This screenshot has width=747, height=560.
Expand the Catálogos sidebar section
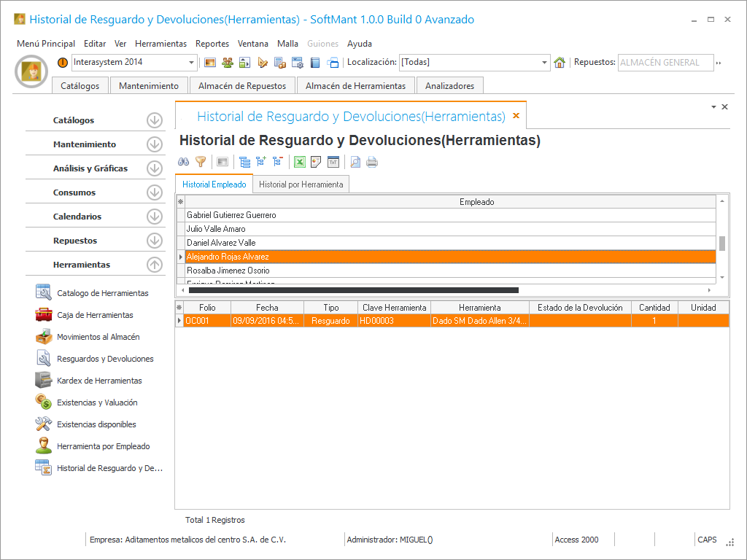[154, 120]
